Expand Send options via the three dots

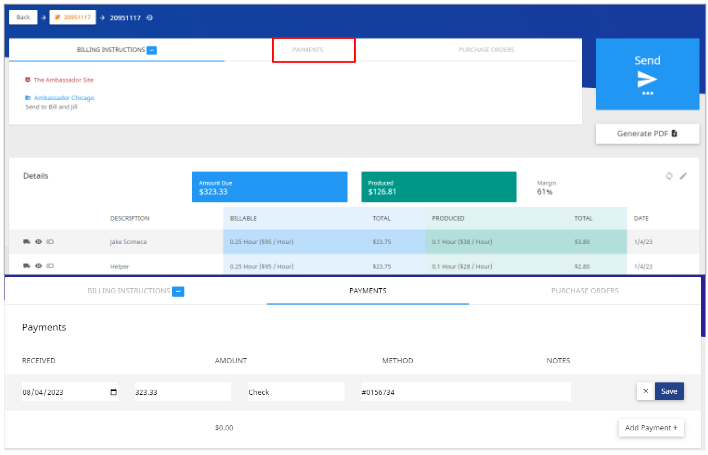[647, 93]
